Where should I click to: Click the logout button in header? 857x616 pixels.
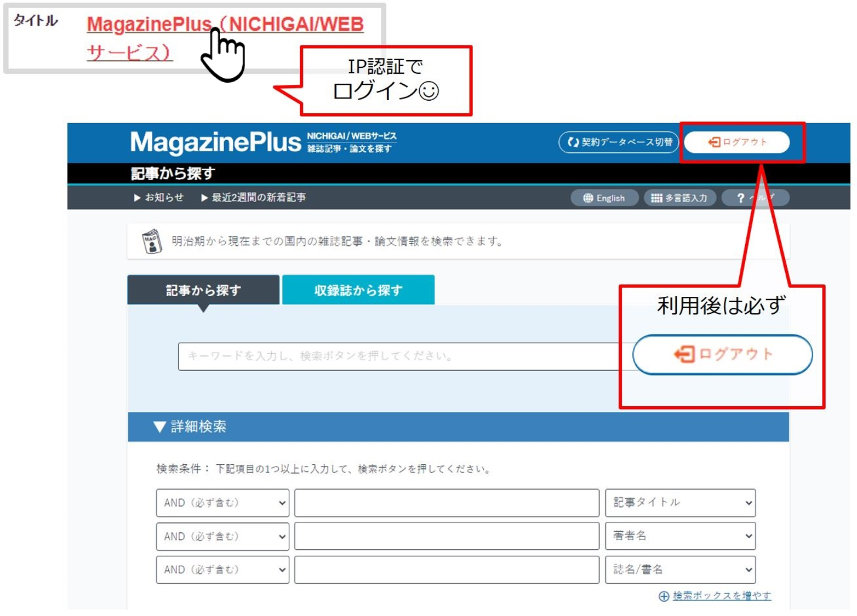point(736,142)
